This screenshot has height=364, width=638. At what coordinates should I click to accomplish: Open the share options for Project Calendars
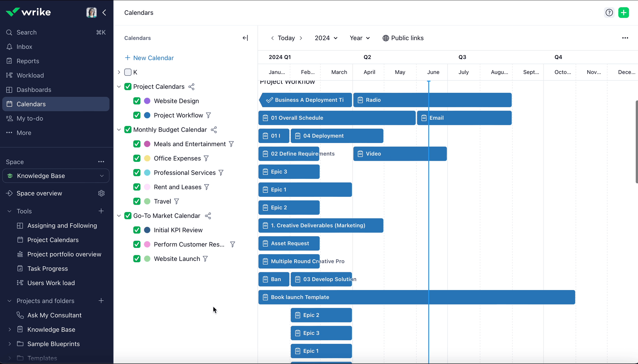[191, 86]
